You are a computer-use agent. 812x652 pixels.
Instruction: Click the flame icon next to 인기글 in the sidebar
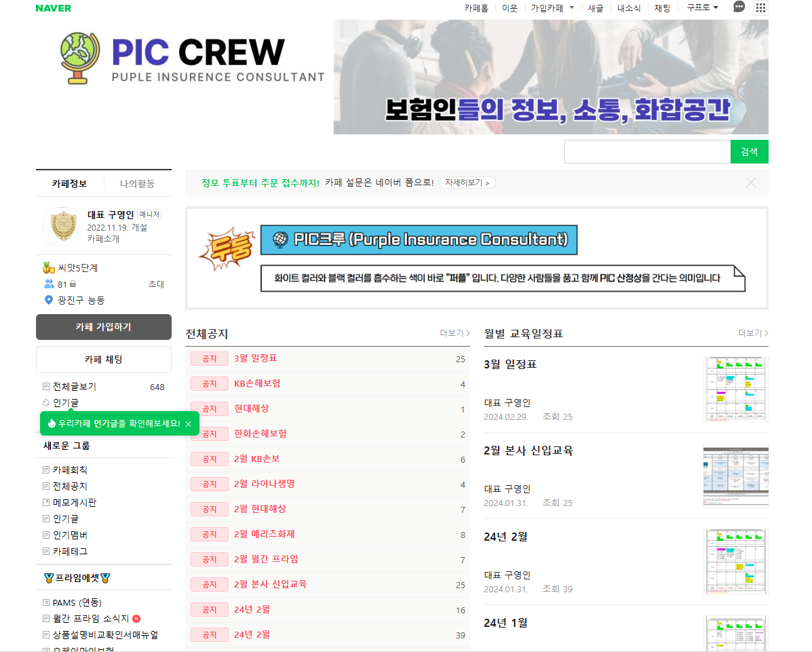pos(46,402)
